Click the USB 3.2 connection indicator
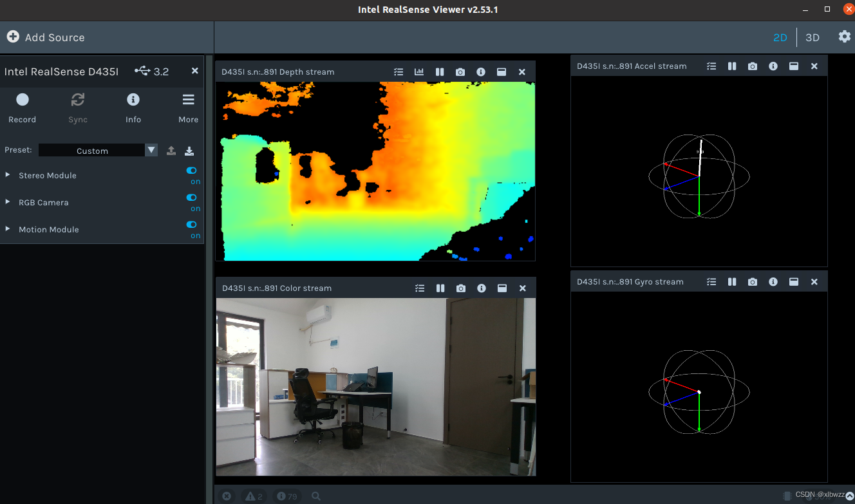The image size is (855, 504). 152,71
